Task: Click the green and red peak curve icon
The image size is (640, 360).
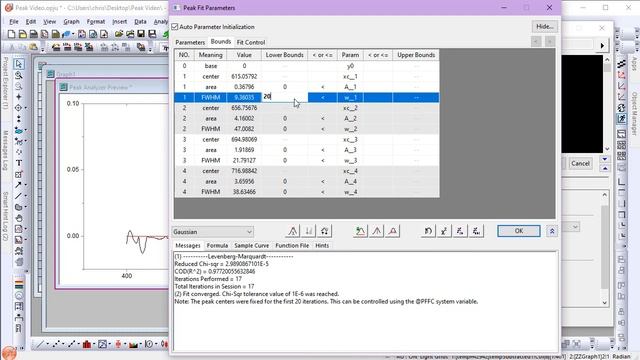Action: 360,231
